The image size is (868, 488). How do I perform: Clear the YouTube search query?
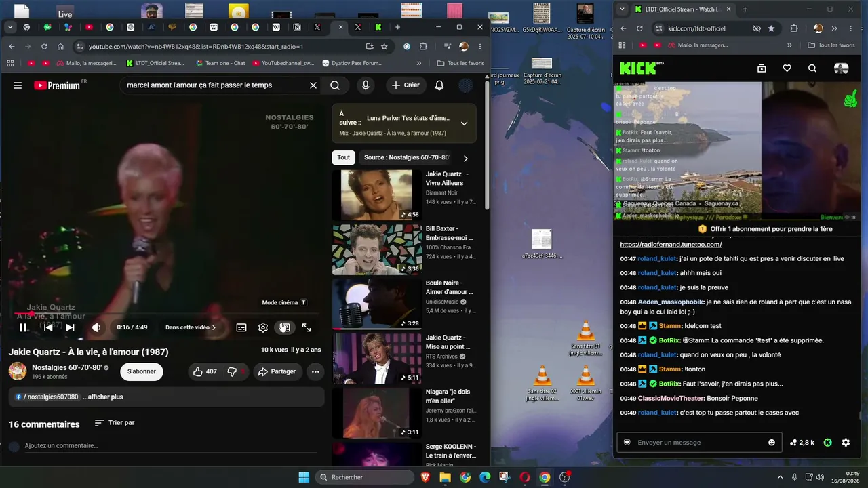(x=313, y=85)
